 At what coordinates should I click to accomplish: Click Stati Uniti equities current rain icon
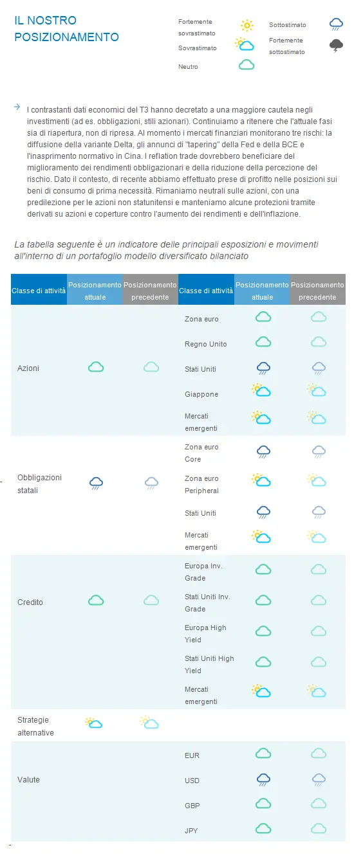263,368
